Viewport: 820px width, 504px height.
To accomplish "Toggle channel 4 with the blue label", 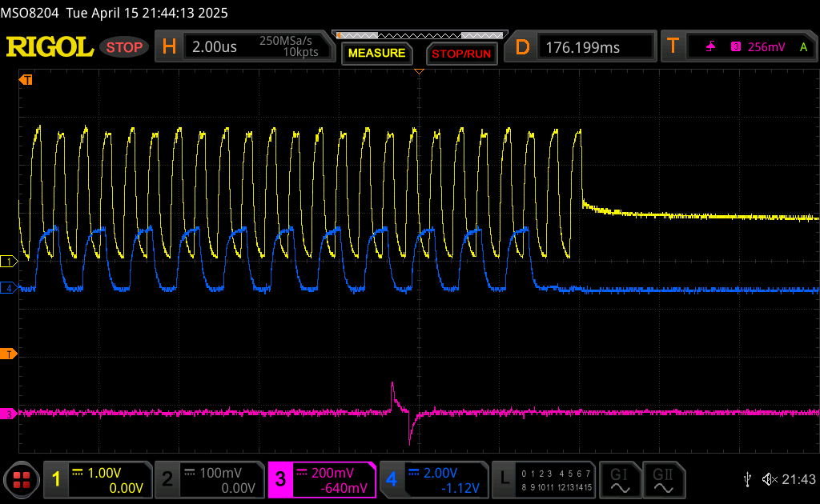I will pos(432,480).
